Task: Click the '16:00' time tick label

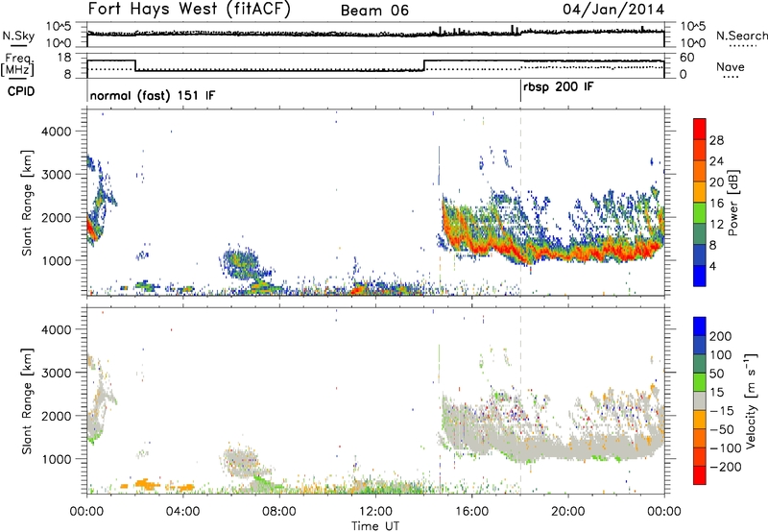Action: click(x=471, y=512)
